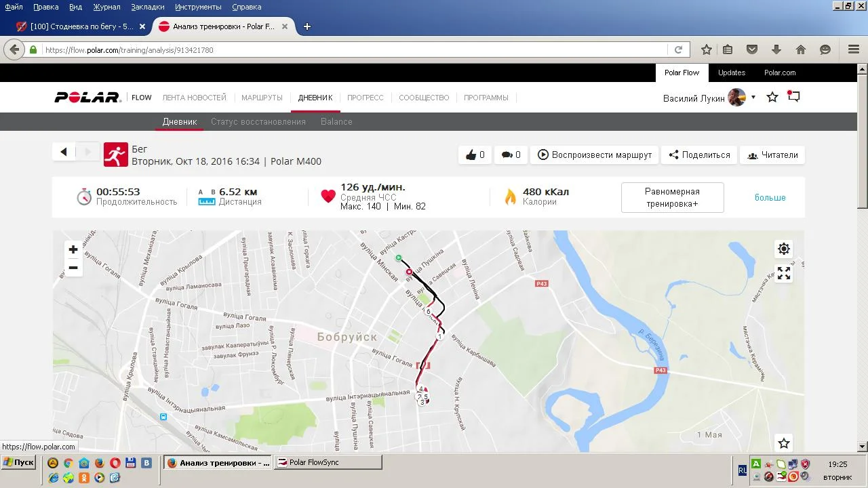
Task: Open СООБЩЕСТВО section
Action: click(x=424, y=98)
